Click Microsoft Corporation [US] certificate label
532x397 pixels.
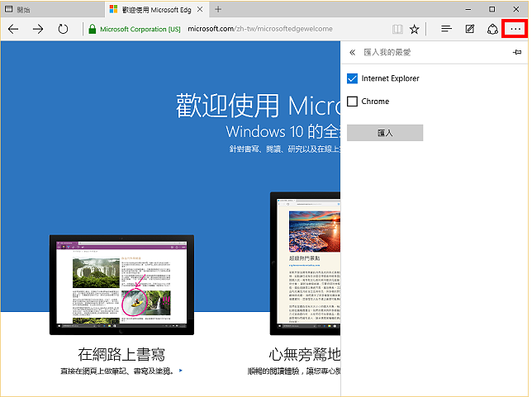(x=140, y=29)
